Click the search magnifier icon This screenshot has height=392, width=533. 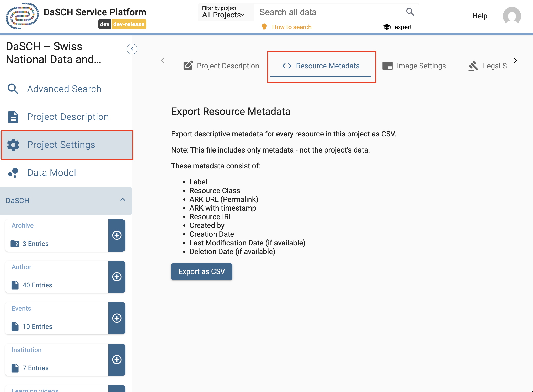410,12
